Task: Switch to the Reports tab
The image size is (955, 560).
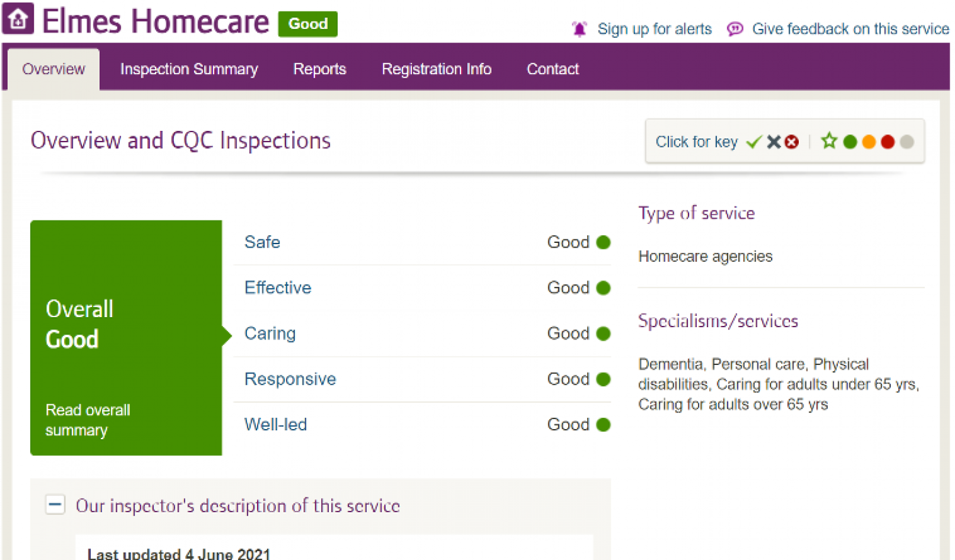Action: coord(320,69)
